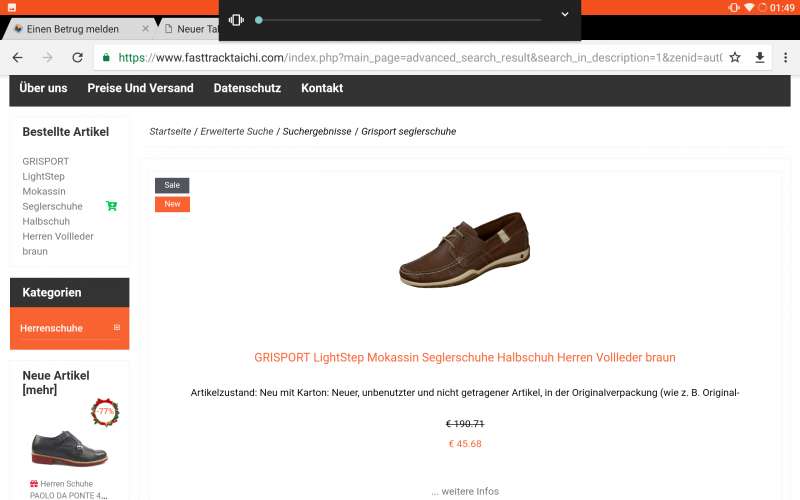Click the forward navigation arrow
The image size is (800, 500).
pyautogui.click(x=47, y=58)
